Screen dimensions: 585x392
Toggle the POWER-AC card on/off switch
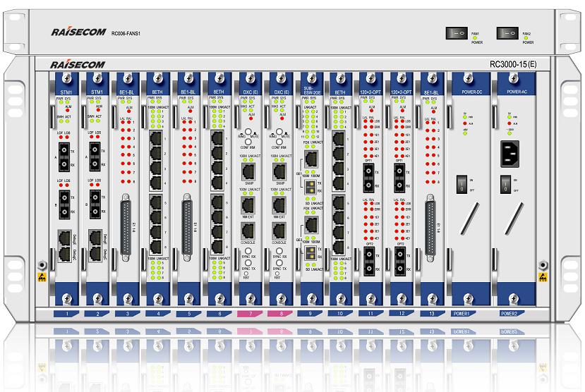507,184
